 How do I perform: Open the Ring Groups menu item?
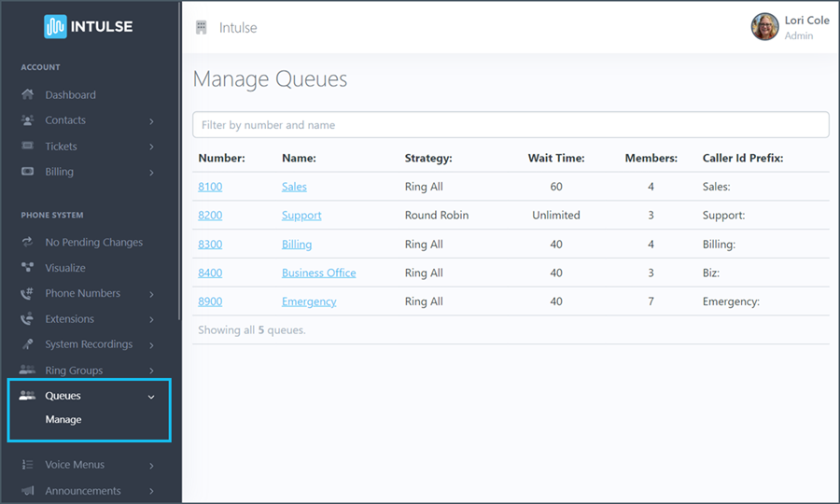pyautogui.click(x=74, y=371)
